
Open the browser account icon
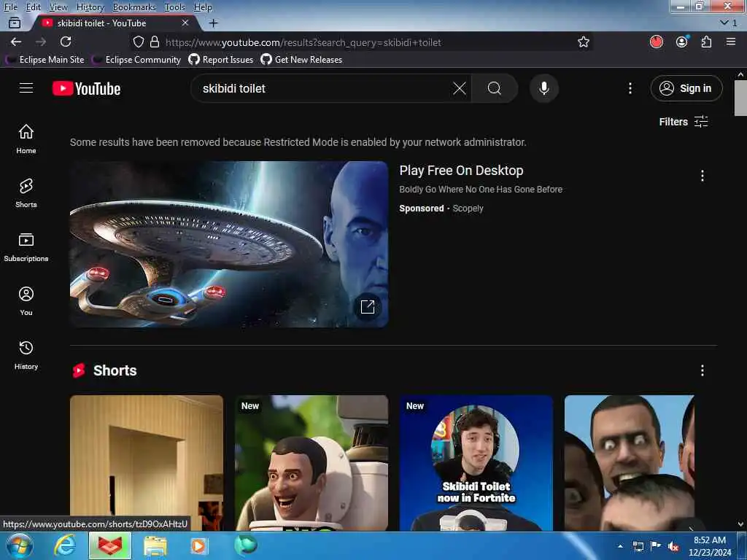pos(682,42)
